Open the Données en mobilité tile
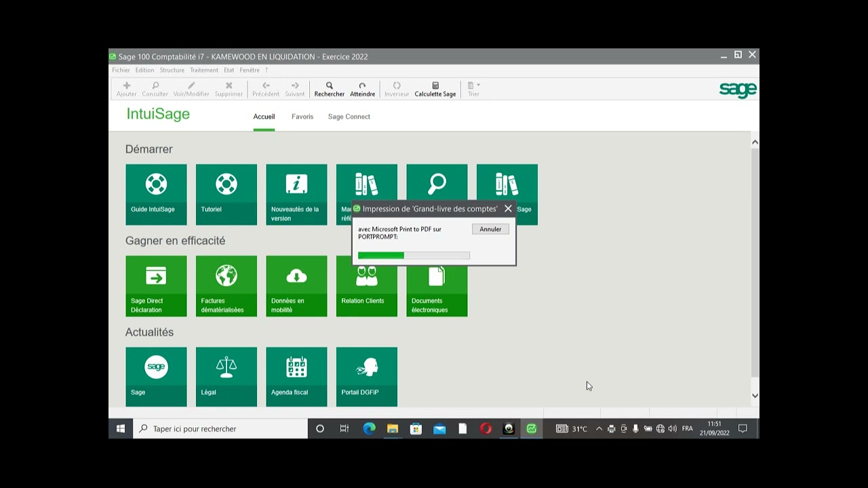The width and height of the screenshot is (868, 488). point(296,286)
